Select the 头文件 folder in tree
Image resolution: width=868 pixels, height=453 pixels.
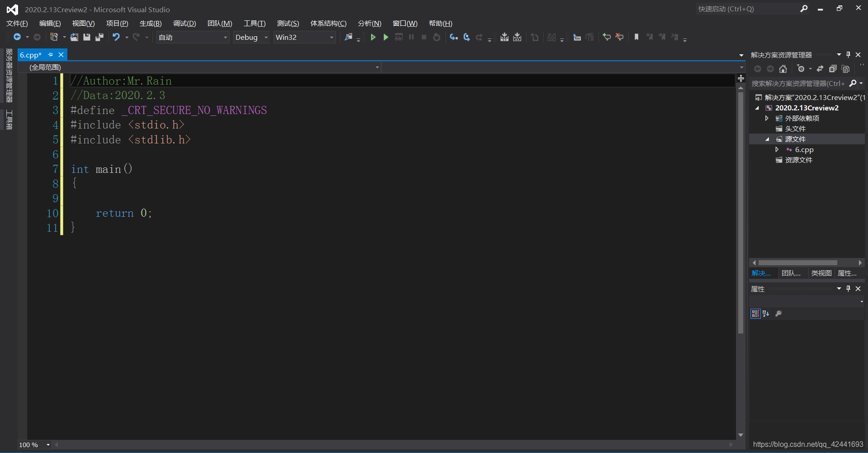coord(795,129)
